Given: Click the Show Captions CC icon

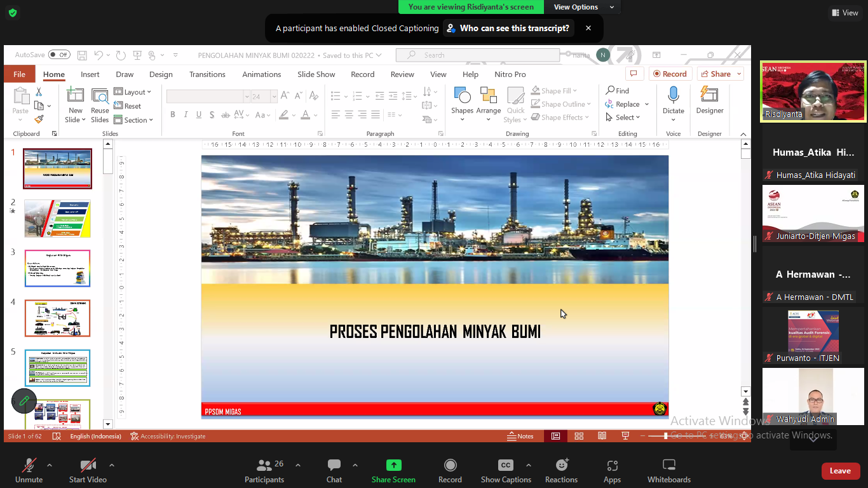Looking at the screenshot, I should [x=505, y=466].
